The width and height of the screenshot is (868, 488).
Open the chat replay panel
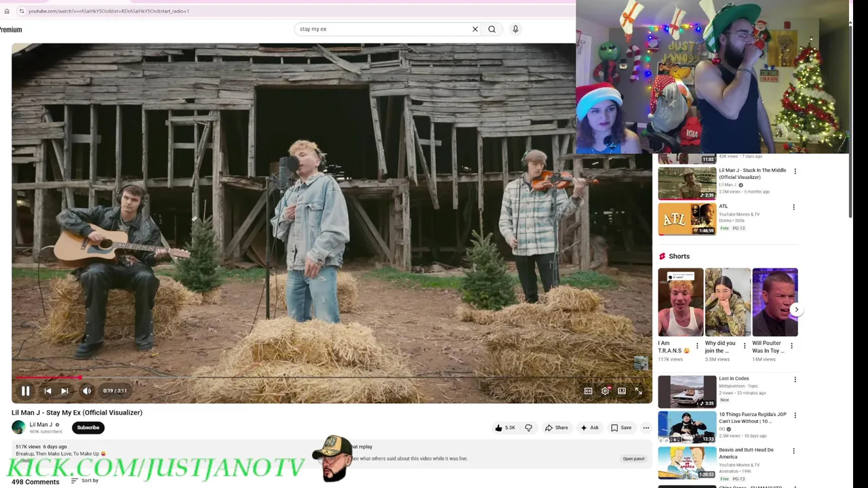click(633, 459)
